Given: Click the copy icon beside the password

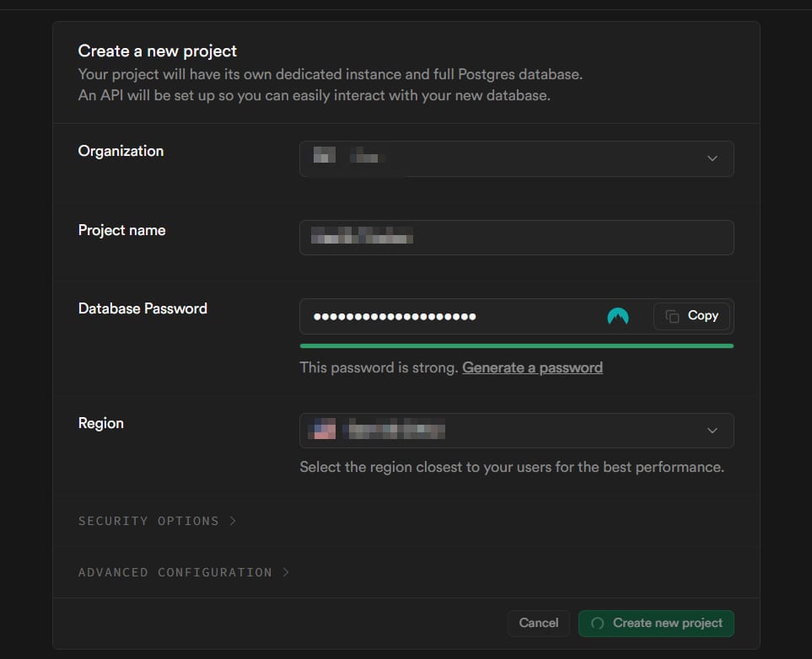Looking at the screenshot, I should tap(672, 316).
